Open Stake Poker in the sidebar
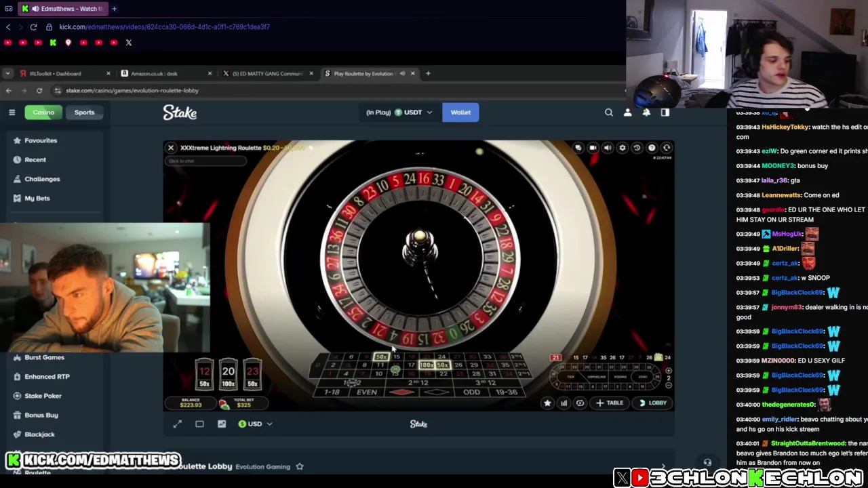The image size is (868, 488). pos(37,396)
